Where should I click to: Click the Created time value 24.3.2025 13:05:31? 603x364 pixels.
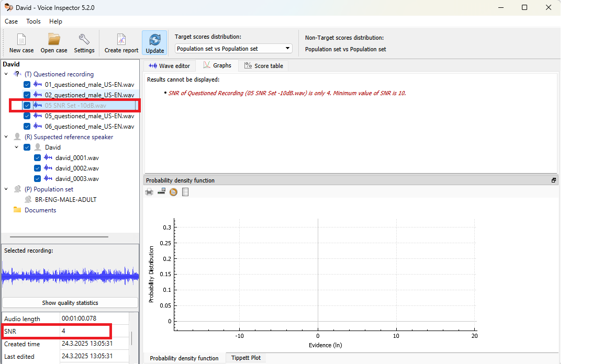pos(87,344)
